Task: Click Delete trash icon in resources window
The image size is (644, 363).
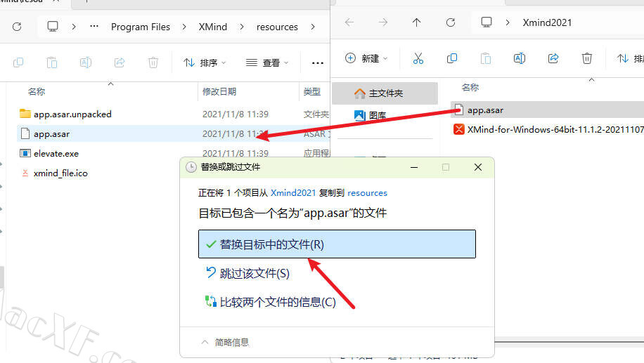Action: click(x=153, y=62)
